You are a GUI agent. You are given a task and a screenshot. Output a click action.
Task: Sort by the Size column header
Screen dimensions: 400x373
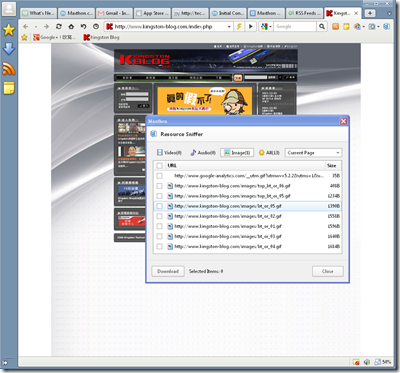(x=333, y=166)
